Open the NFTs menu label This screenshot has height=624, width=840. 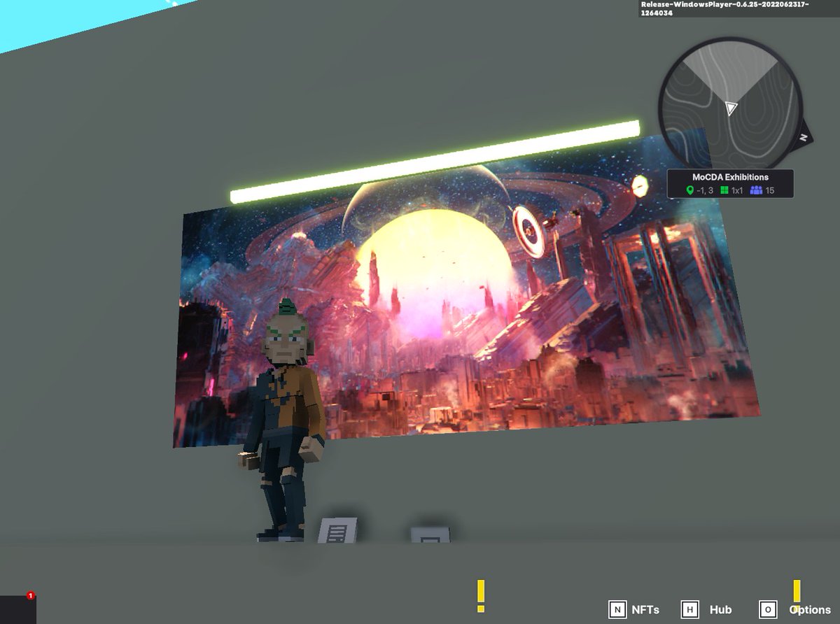645,609
